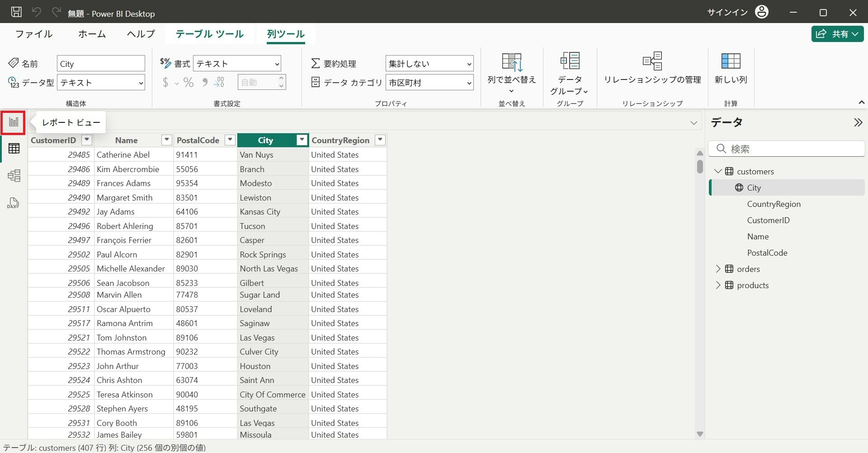This screenshot has width=868, height=453.
Task: Click the thousands separator comma icon
Action: tap(205, 82)
